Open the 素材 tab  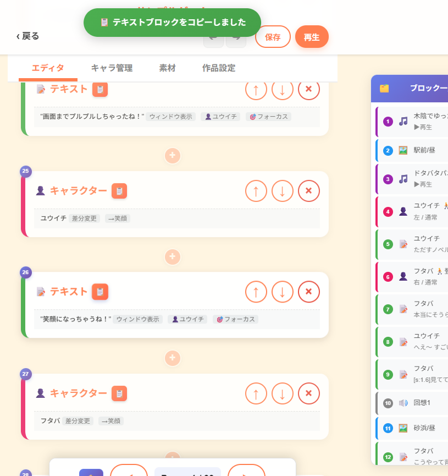pos(167,68)
